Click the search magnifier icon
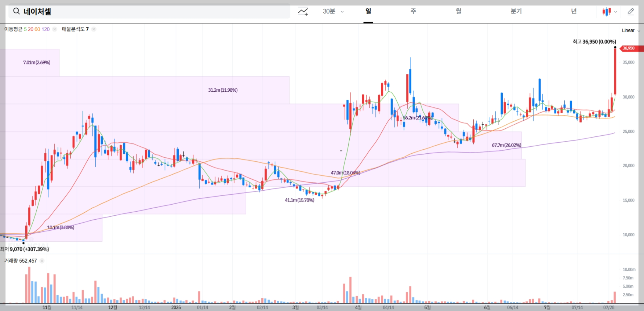This screenshot has height=311, width=644. 17,11
